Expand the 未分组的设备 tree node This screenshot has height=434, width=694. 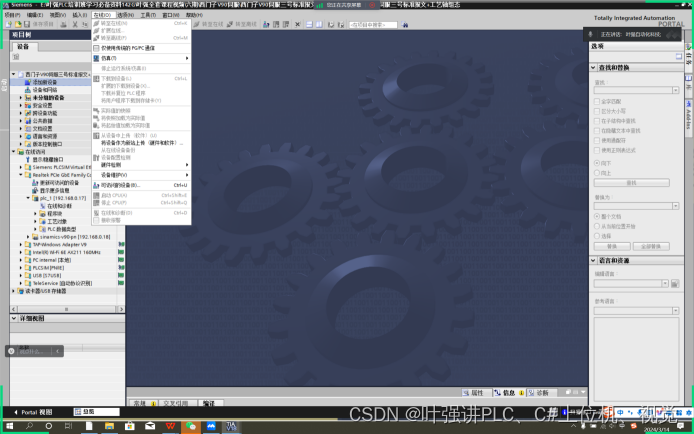[x=20, y=98]
